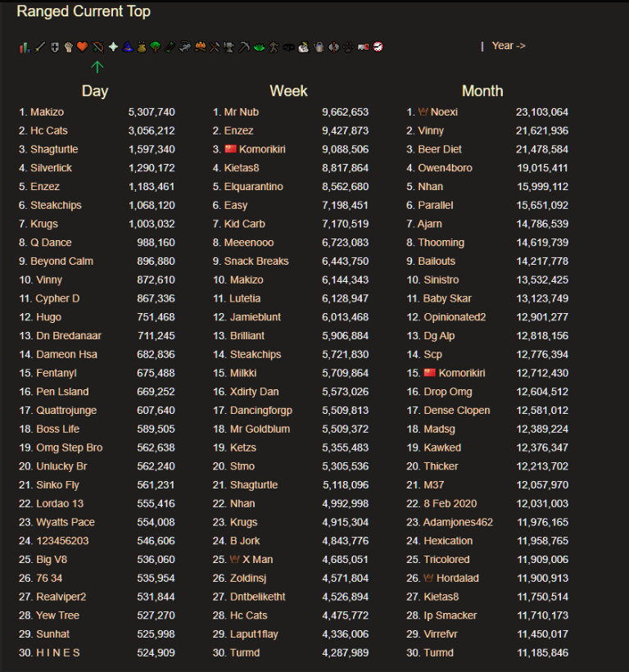Click the Week column heading
629x672 pixels.
click(x=288, y=91)
